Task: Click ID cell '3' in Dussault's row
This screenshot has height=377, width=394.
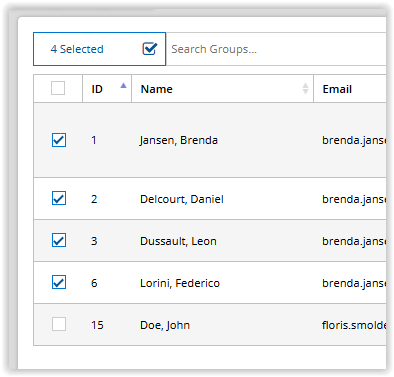Action: pyautogui.click(x=94, y=241)
